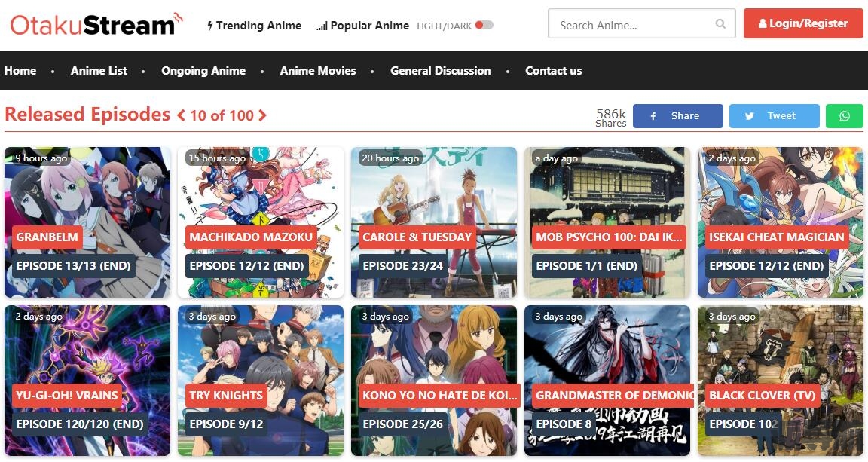Click the '20 hours ago' timestamp
The width and height of the screenshot is (868, 462).
click(390, 158)
